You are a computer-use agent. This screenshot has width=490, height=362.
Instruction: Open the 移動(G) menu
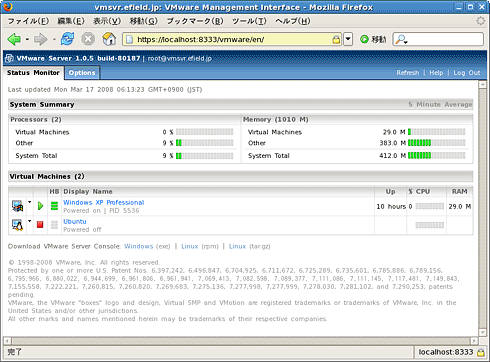(144, 21)
